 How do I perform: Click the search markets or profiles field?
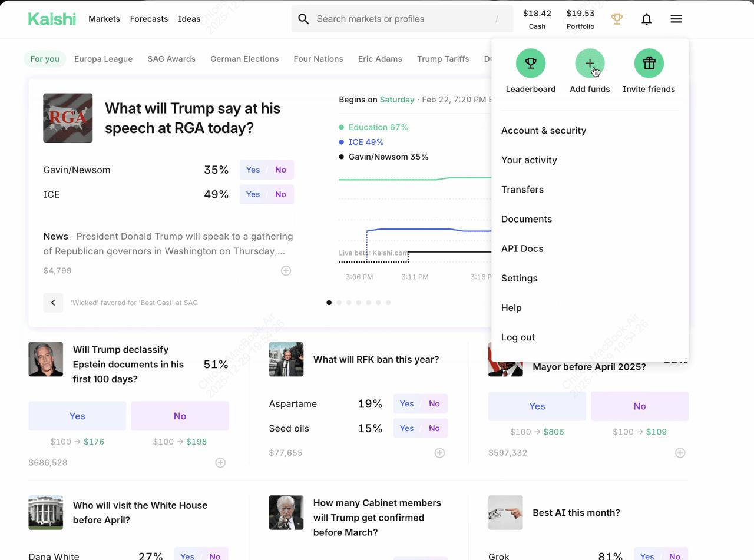point(402,19)
